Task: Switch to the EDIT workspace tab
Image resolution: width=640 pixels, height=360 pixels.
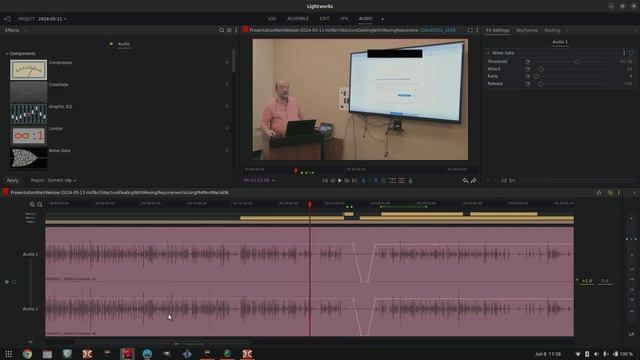Action: click(x=324, y=19)
